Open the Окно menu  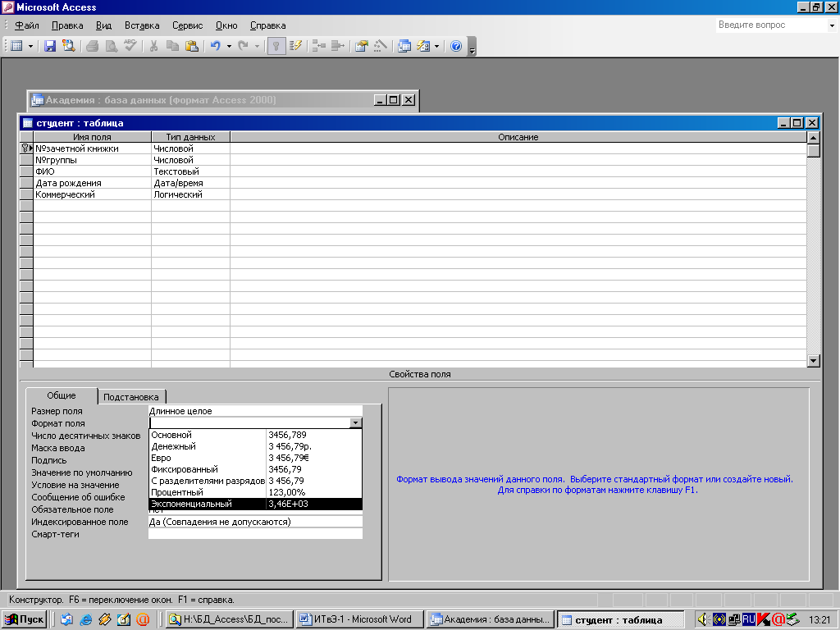coord(226,25)
